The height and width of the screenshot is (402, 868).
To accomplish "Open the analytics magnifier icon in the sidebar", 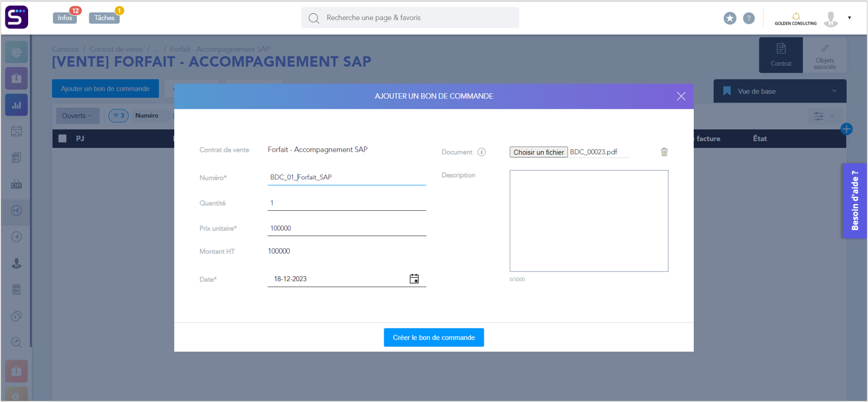I will [x=17, y=342].
